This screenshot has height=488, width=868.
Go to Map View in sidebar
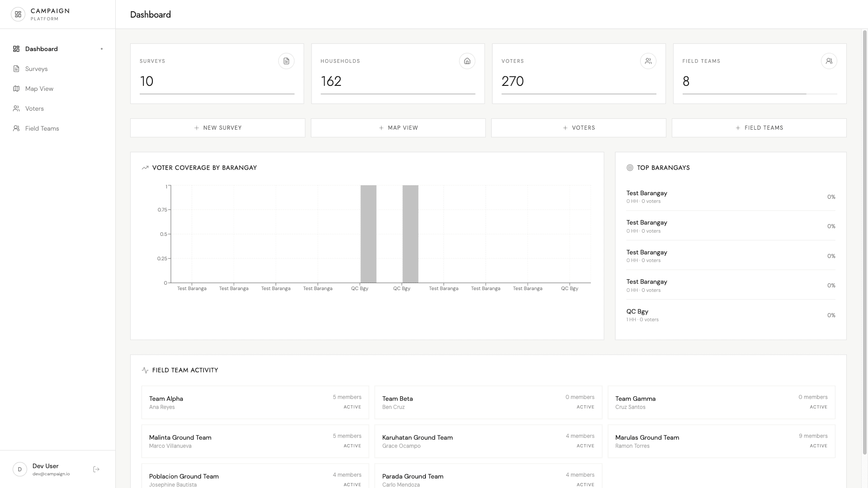pyautogui.click(x=58, y=89)
